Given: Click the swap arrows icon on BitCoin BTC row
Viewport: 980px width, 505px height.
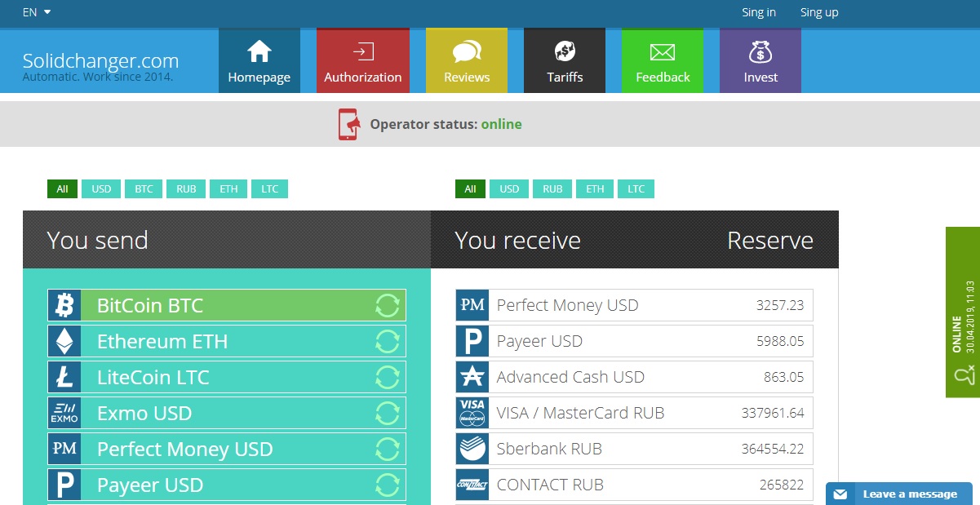Looking at the screenshot, I should pos(388,305).
